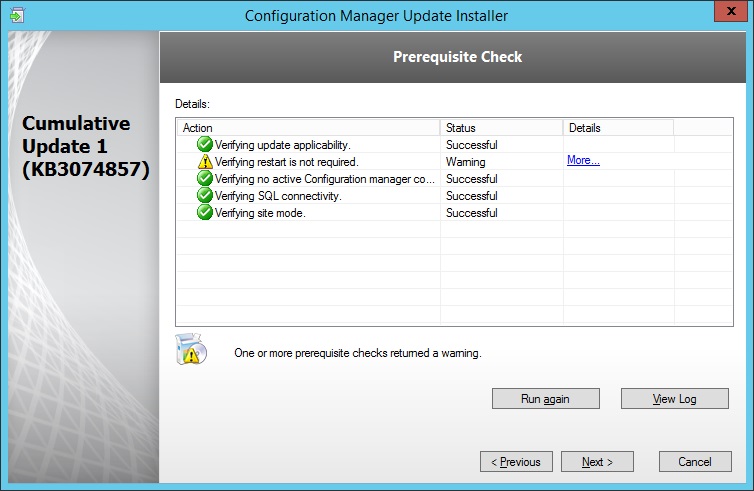Image resolution: width=754 pixels, height=491 pixels.
Task: Select the Verifying restart is not required row
Action: tap(286, 162)
